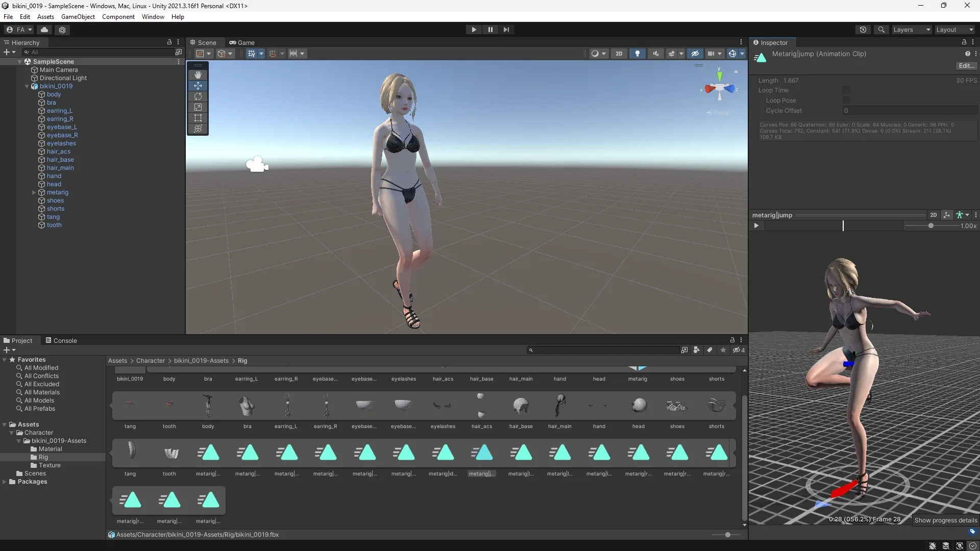980x551 pixels.
Task: Select the Hand pan tool
Action: 198,75
